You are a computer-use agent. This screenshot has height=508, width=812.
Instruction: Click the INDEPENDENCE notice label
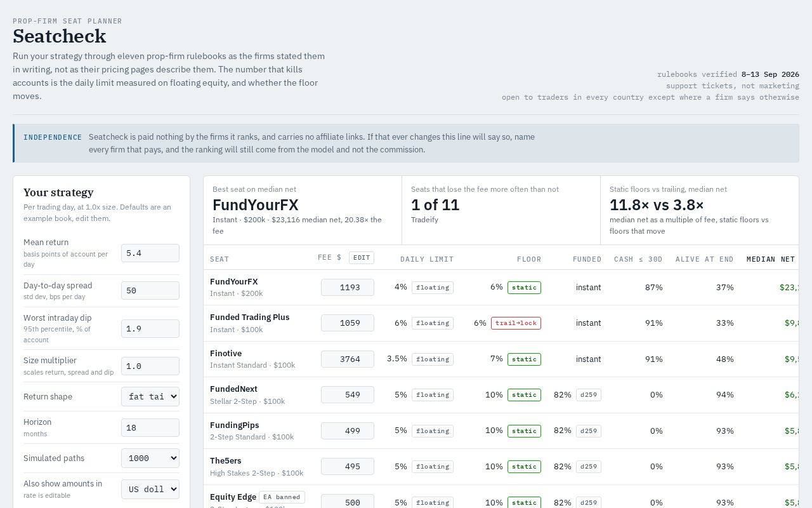(x=53, y=137)
